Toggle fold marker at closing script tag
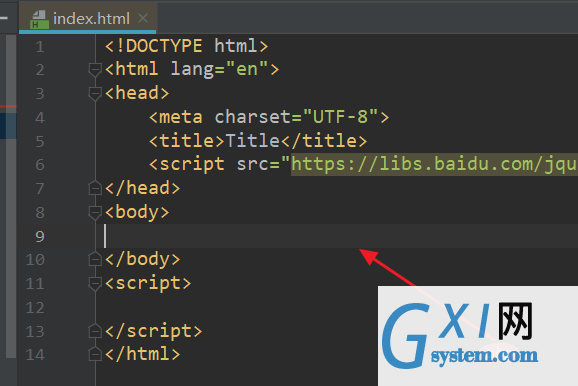This screenshot has width=578, height=386. (95, 331)
